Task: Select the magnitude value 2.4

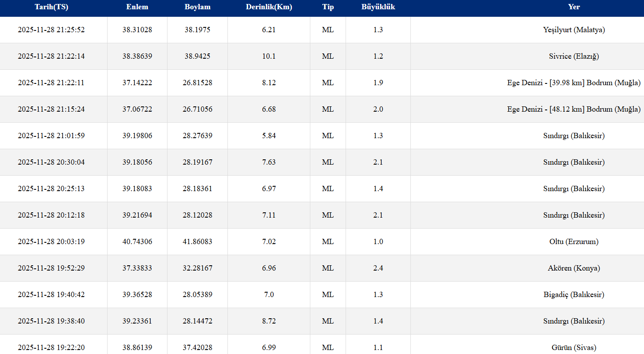Action: pyautogui.click(x=378, y=268)
